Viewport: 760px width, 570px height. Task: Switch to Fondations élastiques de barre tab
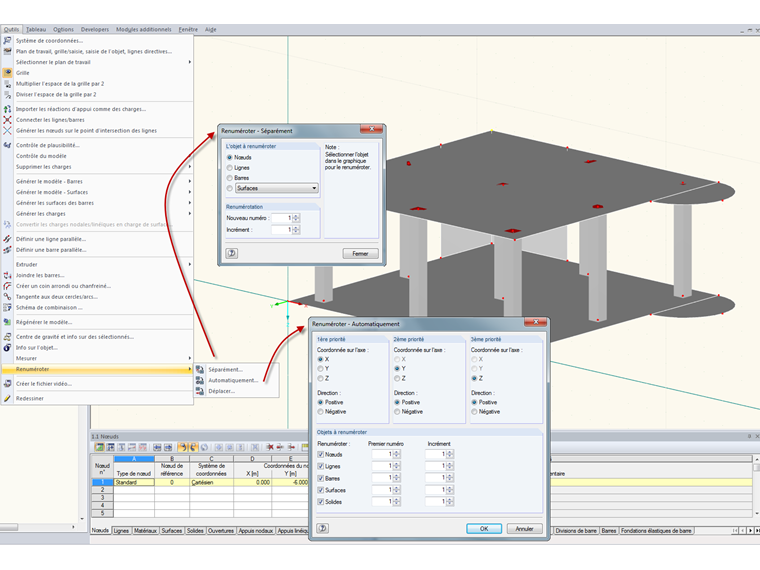pos(656,531)
